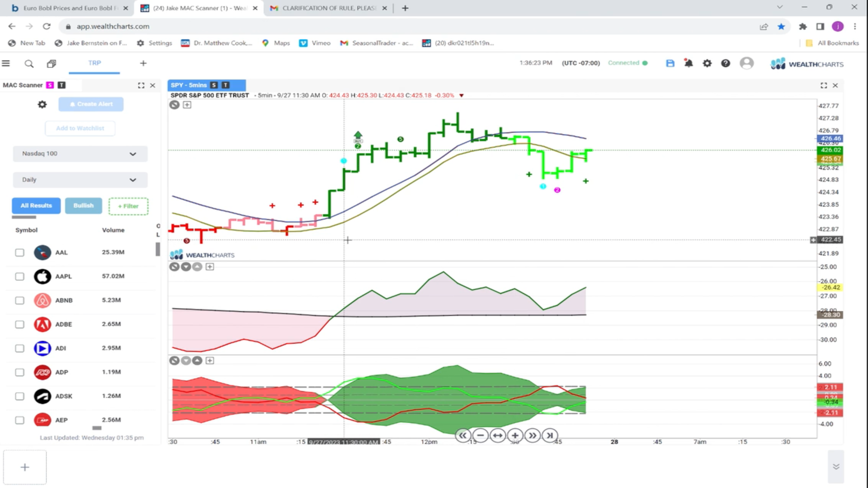Viewport: 868px width, 488px height.
Task: Click the Create Alert button
Action: (91, 104)
